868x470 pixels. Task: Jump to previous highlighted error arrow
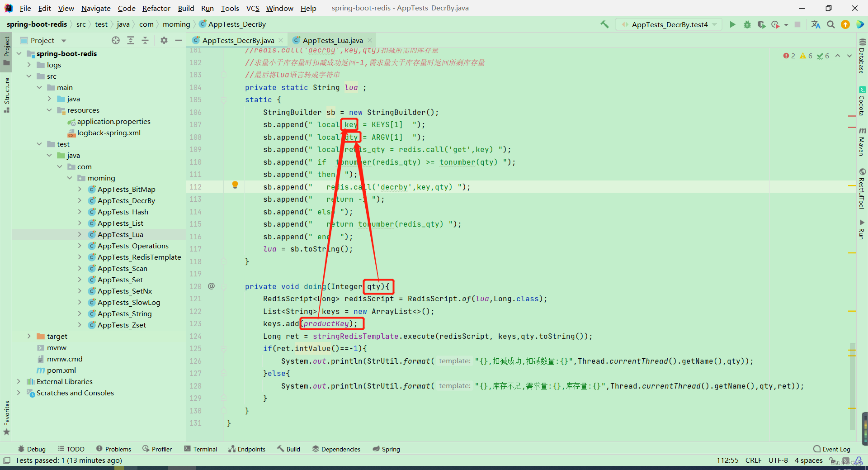838,56
